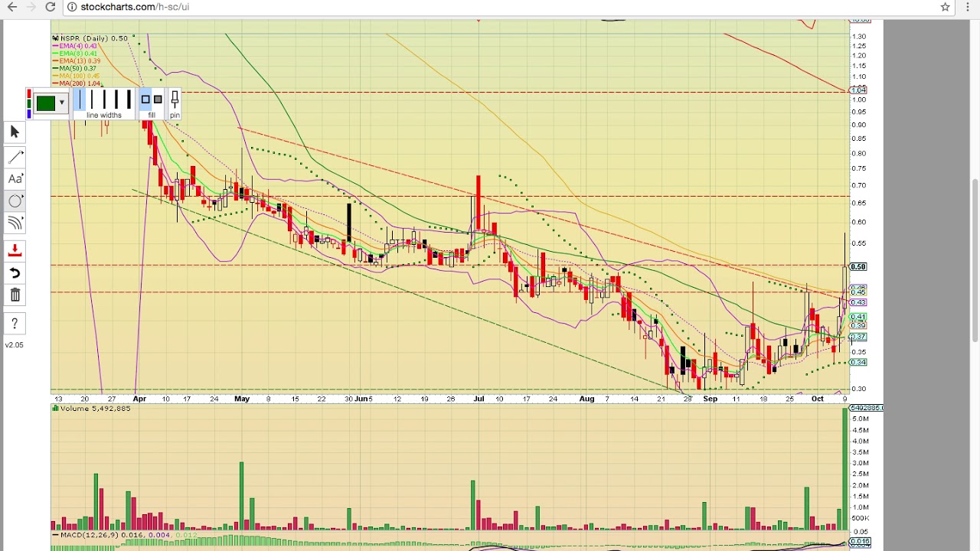The image size is (980, 551).
Task: Click the large green color swatch
Action: [45, 103]
